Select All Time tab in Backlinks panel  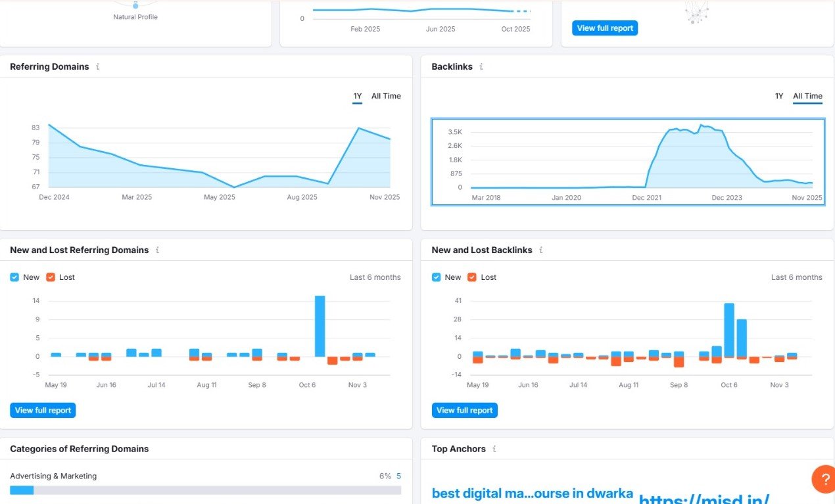(807, 96)
